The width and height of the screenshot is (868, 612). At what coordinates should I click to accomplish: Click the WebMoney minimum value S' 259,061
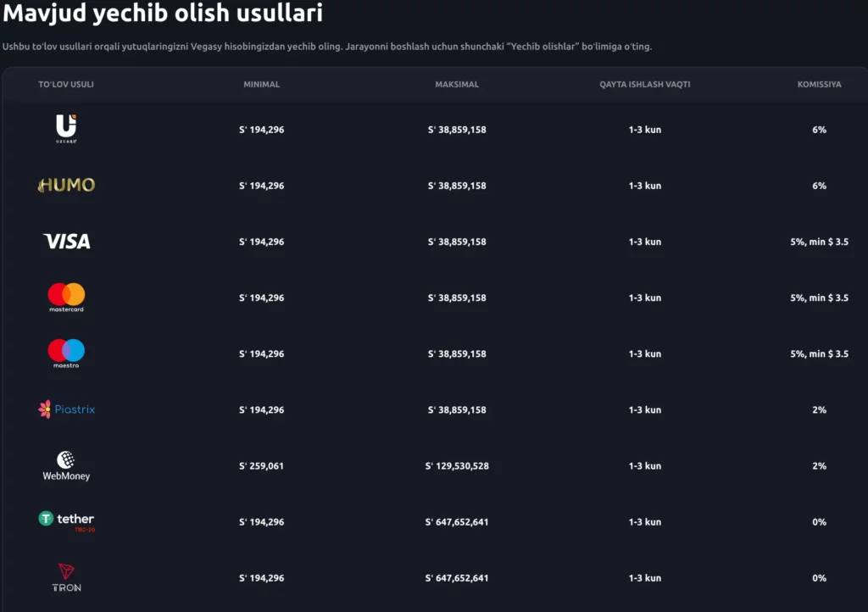point(261,465)
